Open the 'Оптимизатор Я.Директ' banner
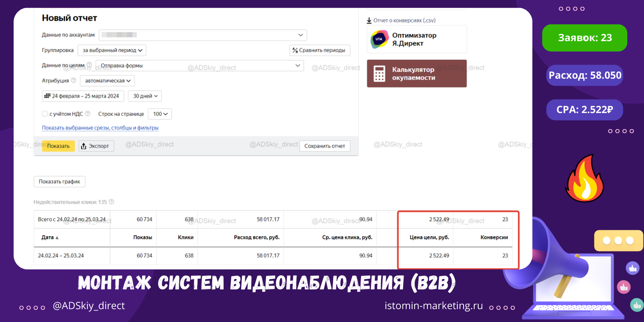Screen dimensions: 644x322 [x=416, y=39]
